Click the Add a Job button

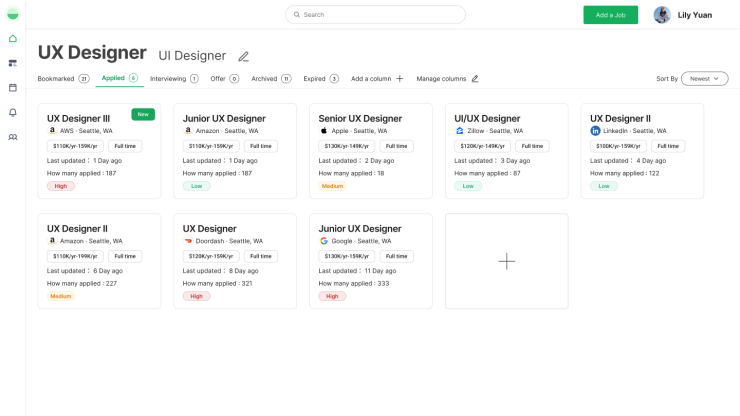click(610, 15)
